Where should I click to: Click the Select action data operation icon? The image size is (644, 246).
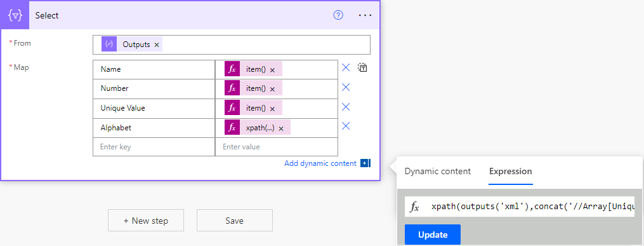tap(15, 15)
